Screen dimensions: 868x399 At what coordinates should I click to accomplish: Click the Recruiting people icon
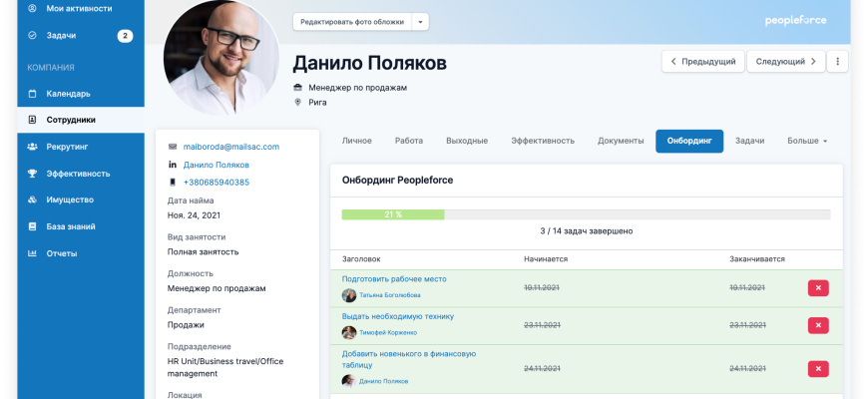(x=32, y=147)
